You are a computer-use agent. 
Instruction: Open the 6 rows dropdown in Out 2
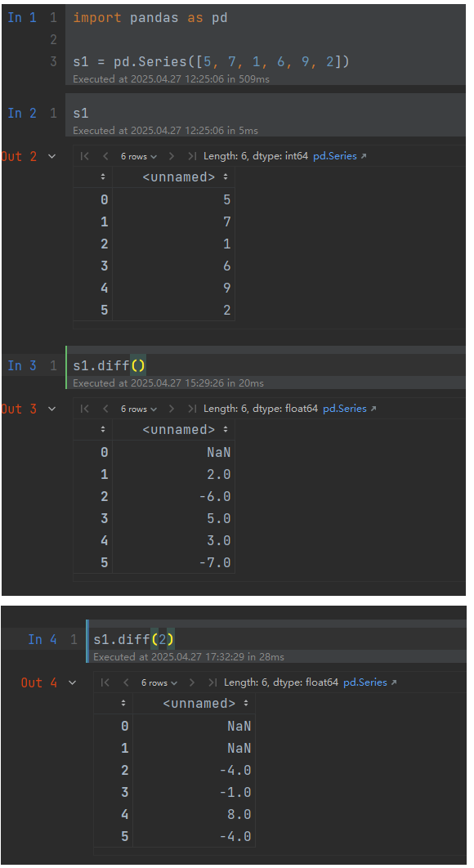[137, 156]
